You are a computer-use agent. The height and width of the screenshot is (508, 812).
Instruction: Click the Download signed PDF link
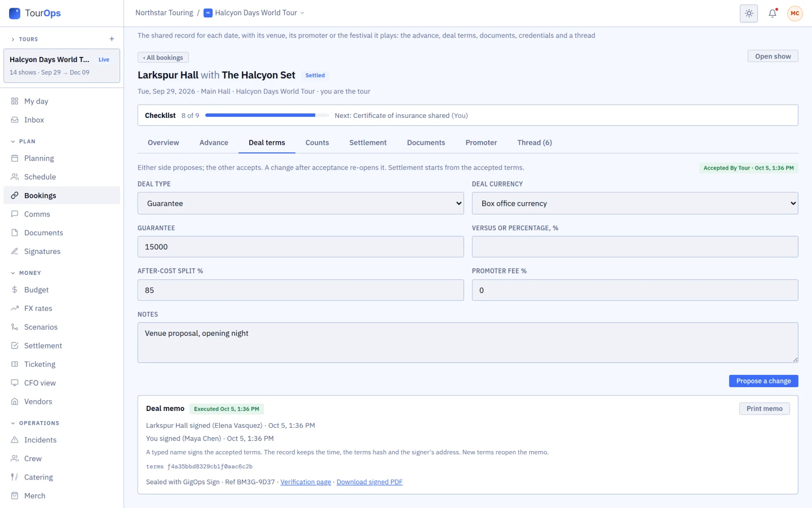point(369,482)
